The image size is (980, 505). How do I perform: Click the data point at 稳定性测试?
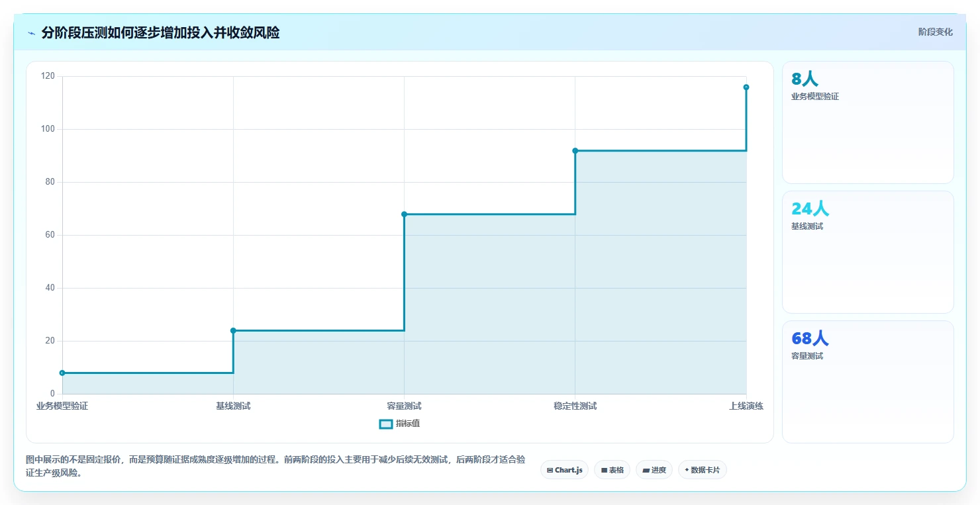pos(575,151)
